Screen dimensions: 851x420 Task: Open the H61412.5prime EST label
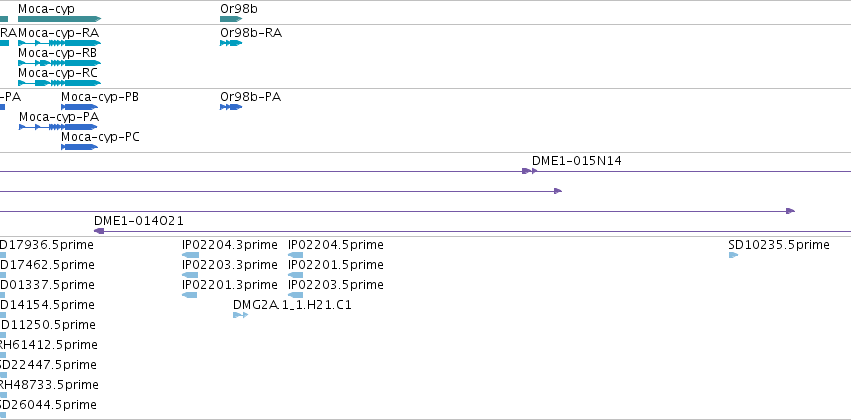point(49,345)
